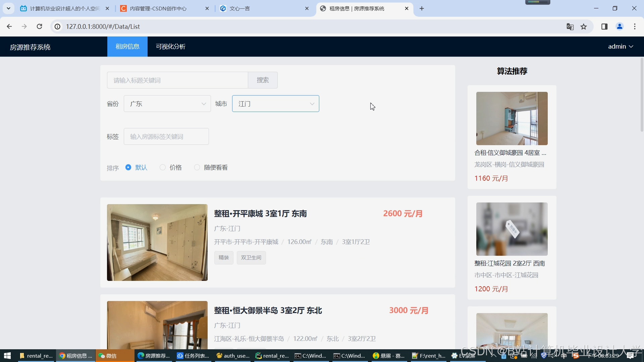Open the 城市 dropdown showing 江门
The width and height of the screenshot is (644, 362).
click(x=275, y=104)
